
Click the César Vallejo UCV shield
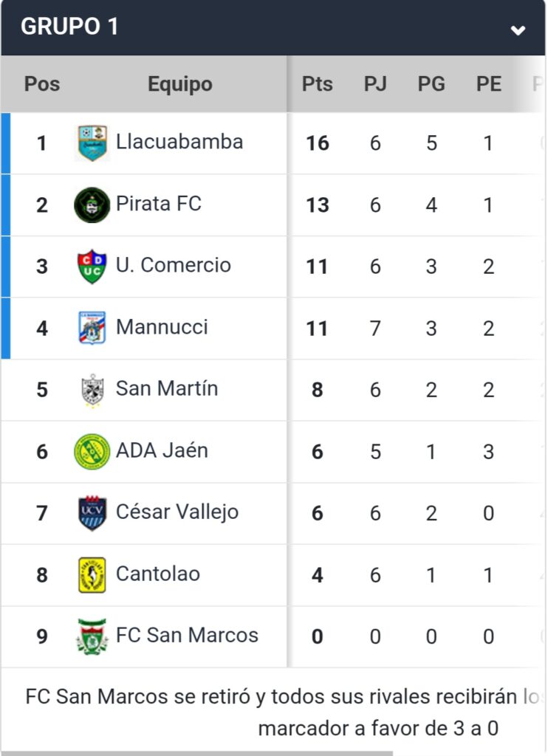pyautogui.click(x=92, y=513)
